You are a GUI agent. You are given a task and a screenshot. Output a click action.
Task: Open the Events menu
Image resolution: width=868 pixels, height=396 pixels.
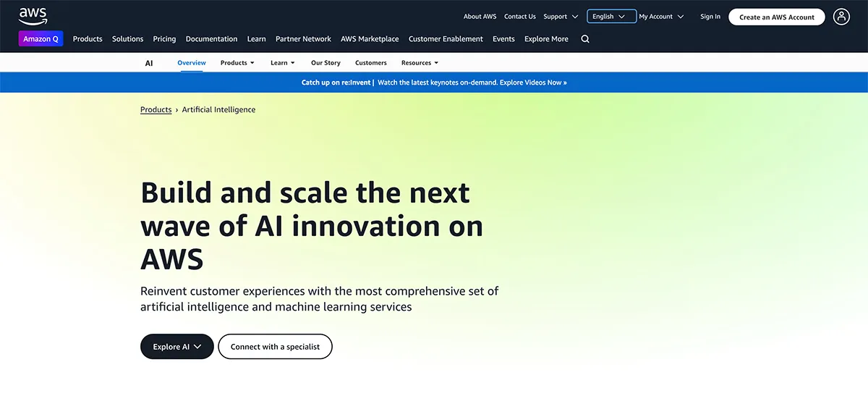(x=503, y=39)
